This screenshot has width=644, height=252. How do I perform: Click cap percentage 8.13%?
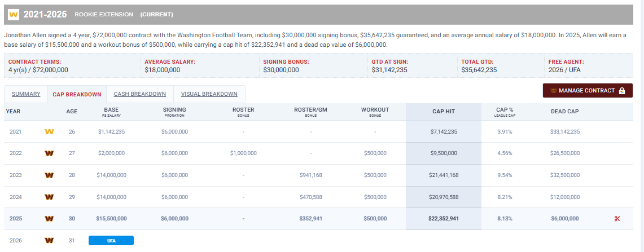pos(505,219)
